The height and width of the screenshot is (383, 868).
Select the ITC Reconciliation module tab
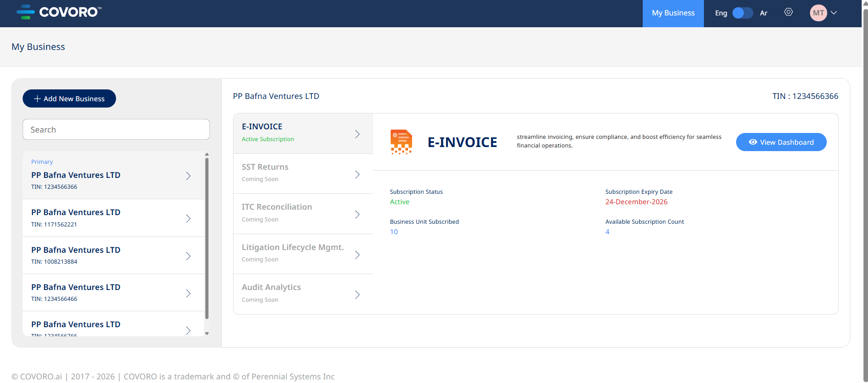point(303,214)
